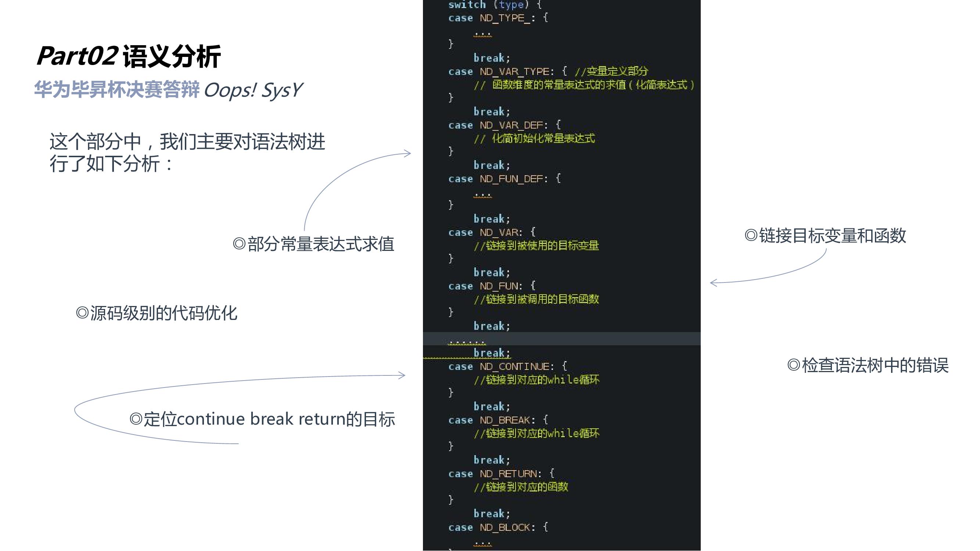
Task: Click comment 化简初始化常量表达式
Action: click(x=535, y=138)
